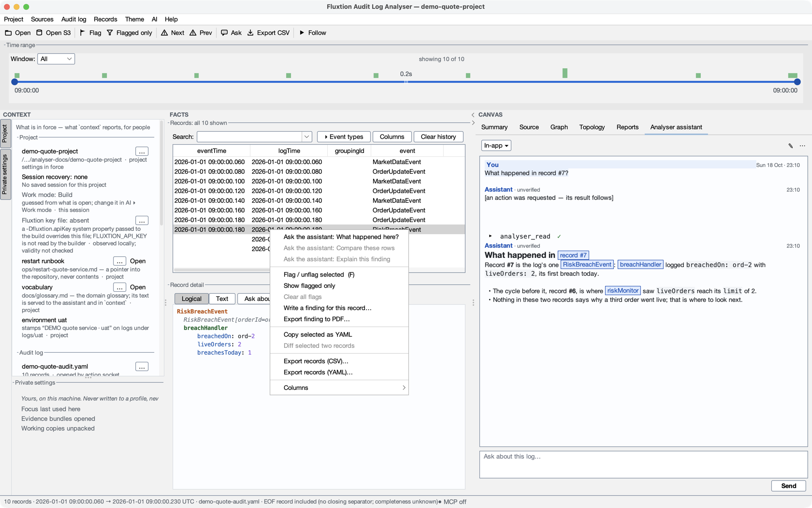Open the In-app mode dropdown

(x=496, y=146)
